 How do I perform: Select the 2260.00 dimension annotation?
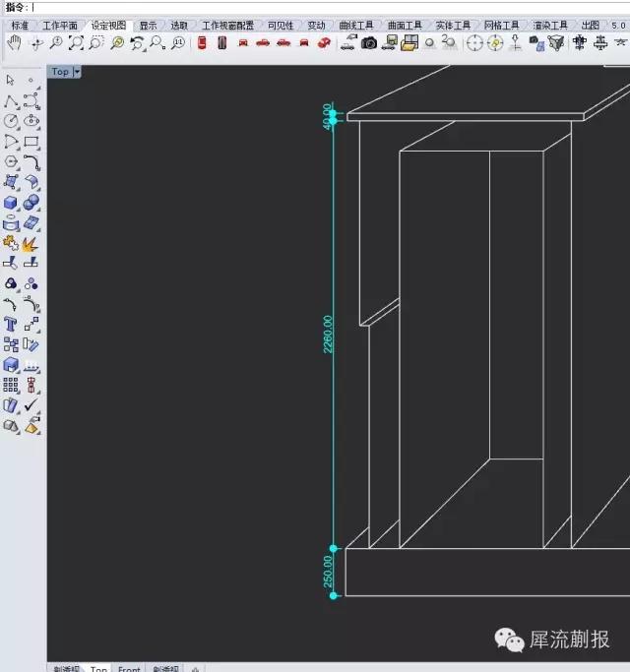[328, 335]
